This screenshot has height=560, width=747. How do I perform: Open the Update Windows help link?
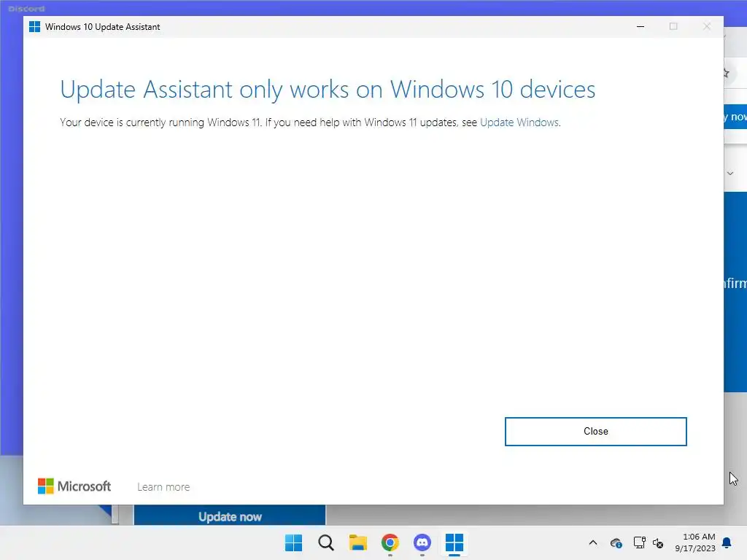coord(519,122)
